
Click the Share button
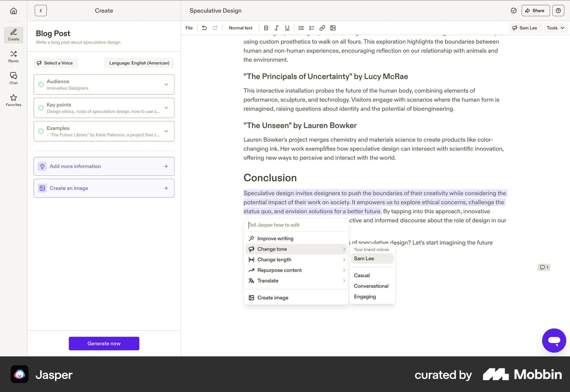click(x=535, y=10)
